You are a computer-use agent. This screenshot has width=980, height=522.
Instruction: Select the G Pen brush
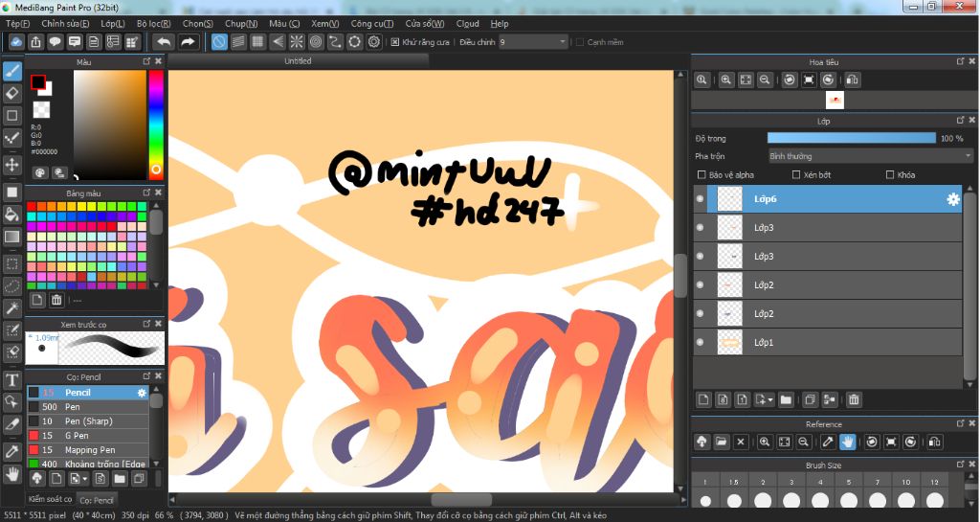tap(87, 435)
